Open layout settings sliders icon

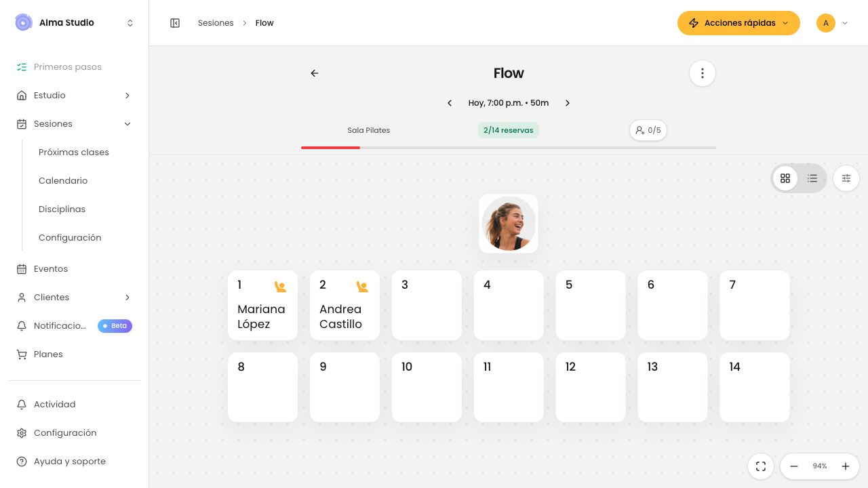pyautogui.click(x=846, y=178)
